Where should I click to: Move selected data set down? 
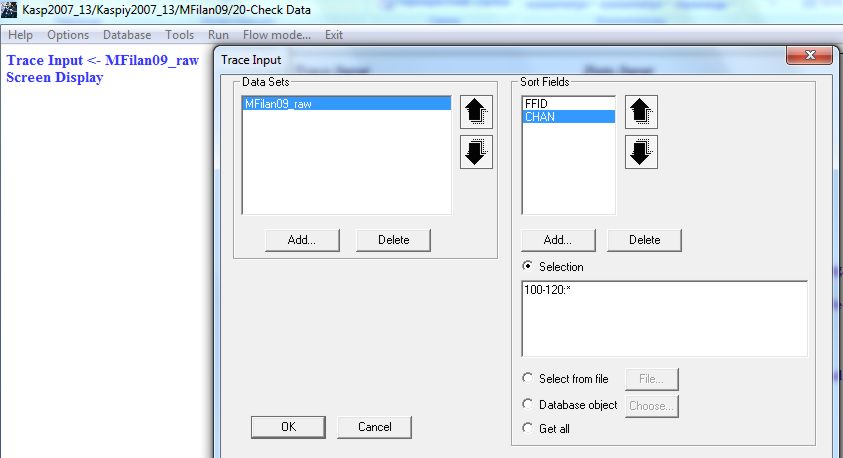coord(476,152)
